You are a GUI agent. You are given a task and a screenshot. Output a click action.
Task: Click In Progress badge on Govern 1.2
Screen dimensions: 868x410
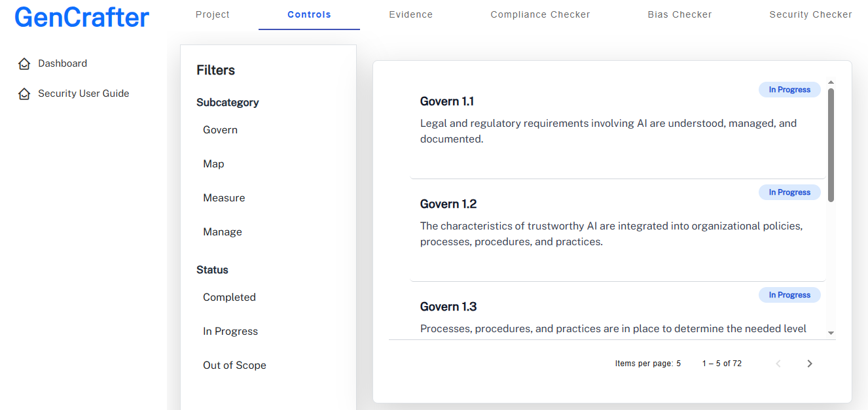(789, 192)
